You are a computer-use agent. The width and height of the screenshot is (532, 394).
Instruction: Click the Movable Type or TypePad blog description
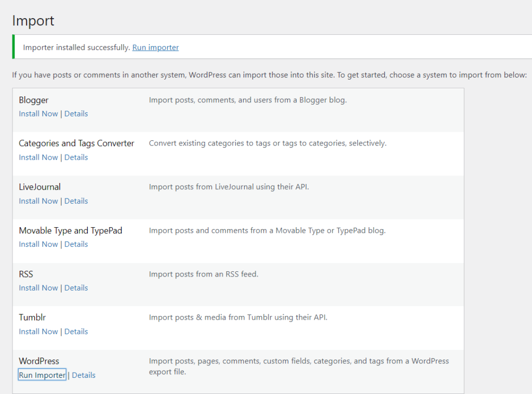pos(267,231)
